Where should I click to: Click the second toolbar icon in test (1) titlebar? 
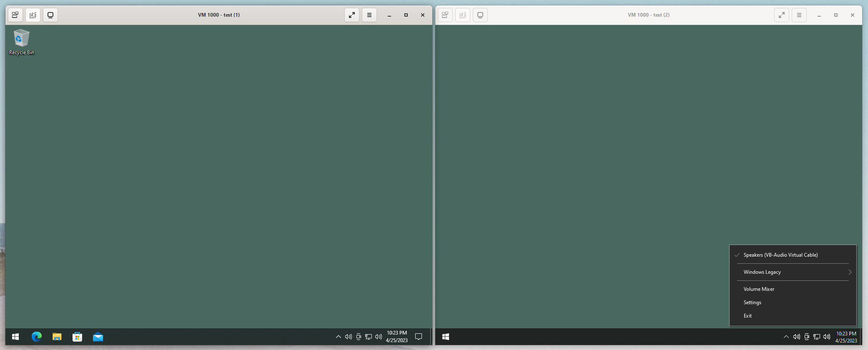pyautogui.click(x=33, y=15)
